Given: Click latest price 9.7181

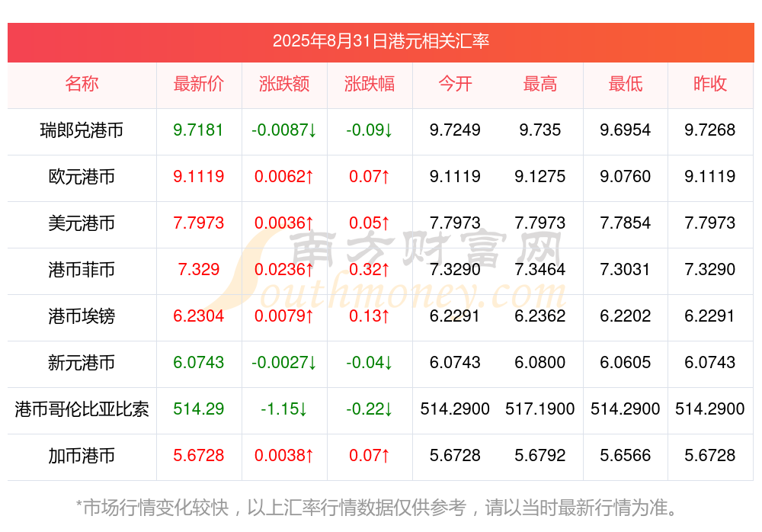Looking at the screenshot, I should point(198,130).
